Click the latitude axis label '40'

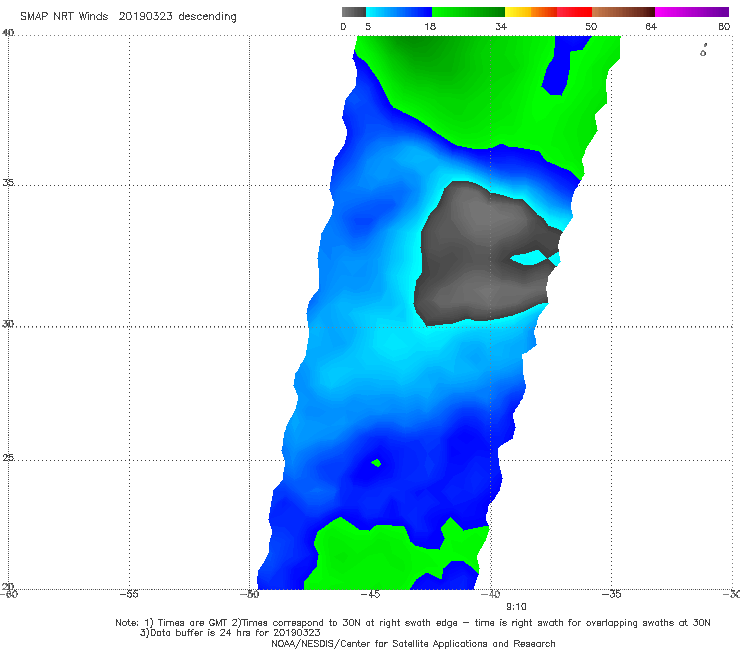[x=8, y=33]
